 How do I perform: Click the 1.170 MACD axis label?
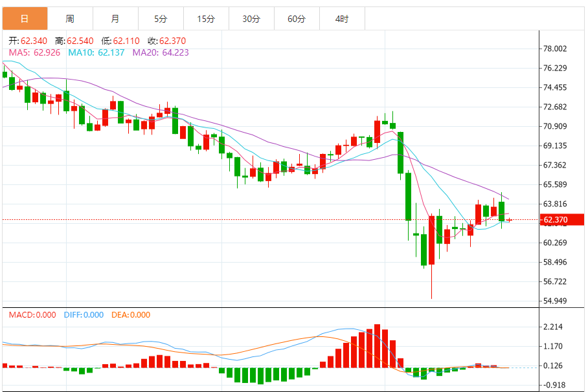pyautogui.click(x=553, y=346)
